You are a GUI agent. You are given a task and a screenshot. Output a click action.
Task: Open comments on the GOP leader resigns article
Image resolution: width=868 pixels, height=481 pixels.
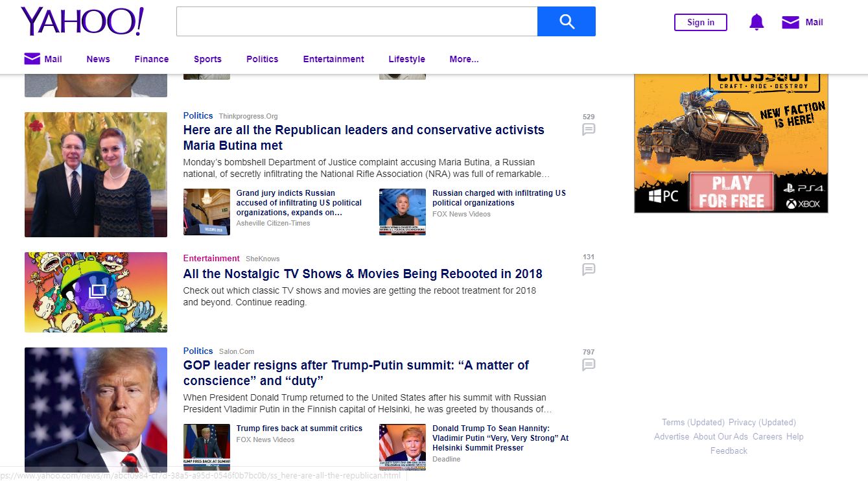[589, 364]
